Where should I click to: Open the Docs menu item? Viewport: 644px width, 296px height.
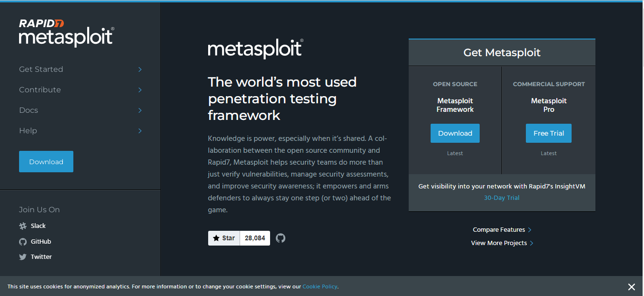(29, 110)
